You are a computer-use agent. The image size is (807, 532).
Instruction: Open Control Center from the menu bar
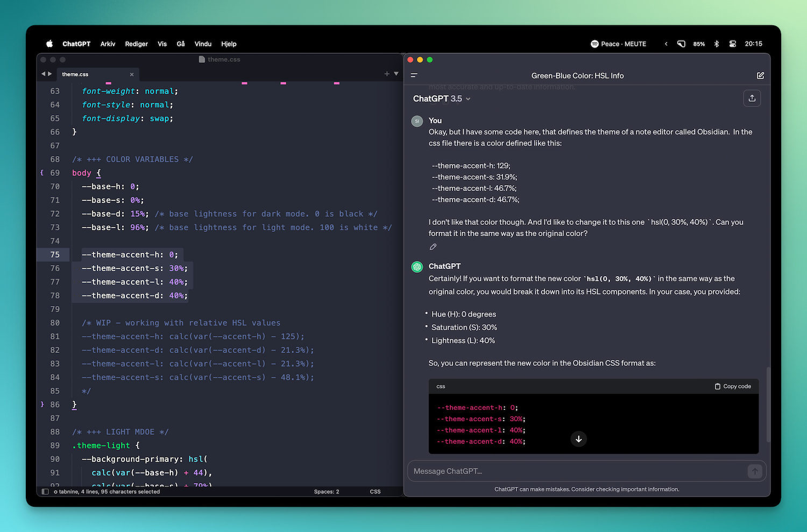732,44
